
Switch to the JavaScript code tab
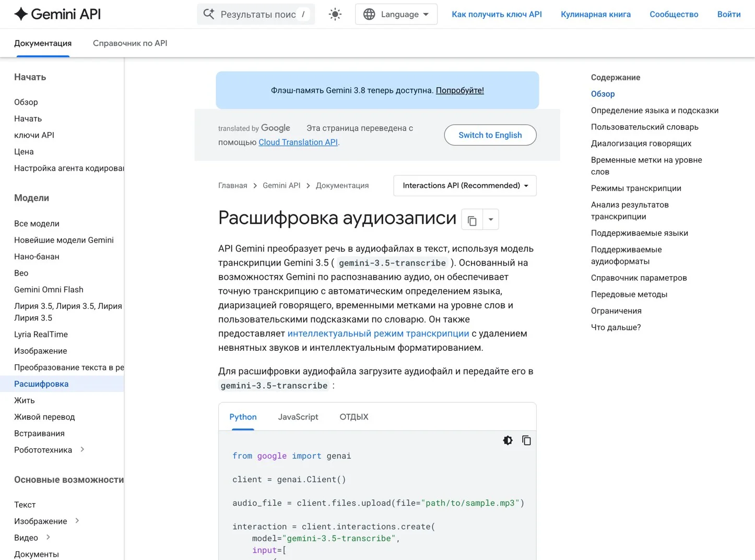click(298, 417)
